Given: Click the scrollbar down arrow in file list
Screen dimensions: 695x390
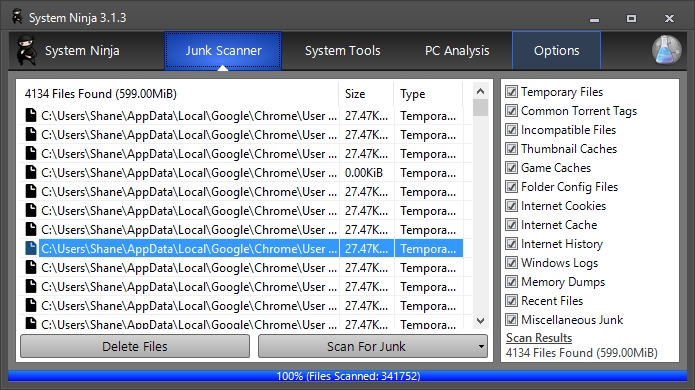Looking at the screenshot, I should tap(480, 320).
